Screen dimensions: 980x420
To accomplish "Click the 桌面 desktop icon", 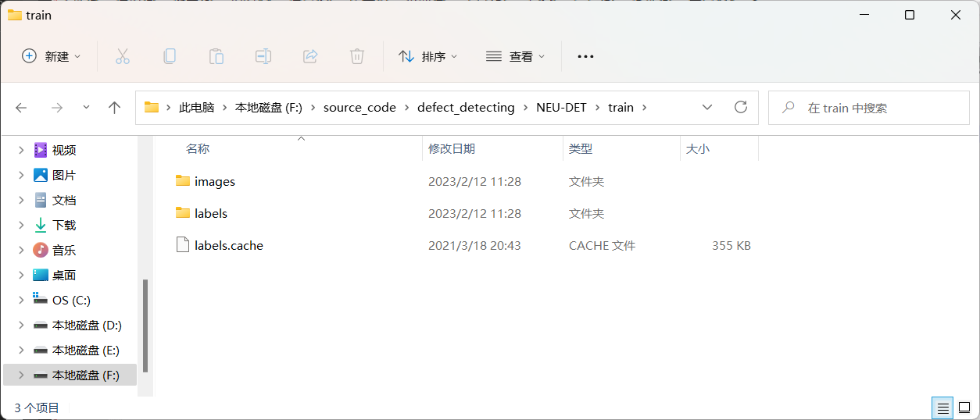I will (x=41, y=275).
